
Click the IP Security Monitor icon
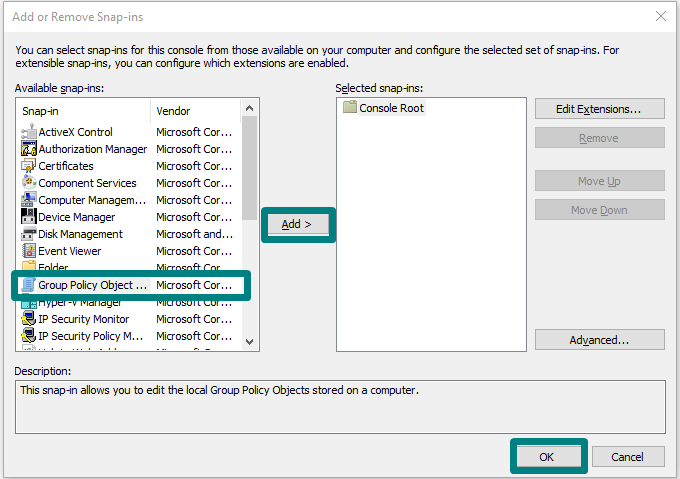(30, 319)
